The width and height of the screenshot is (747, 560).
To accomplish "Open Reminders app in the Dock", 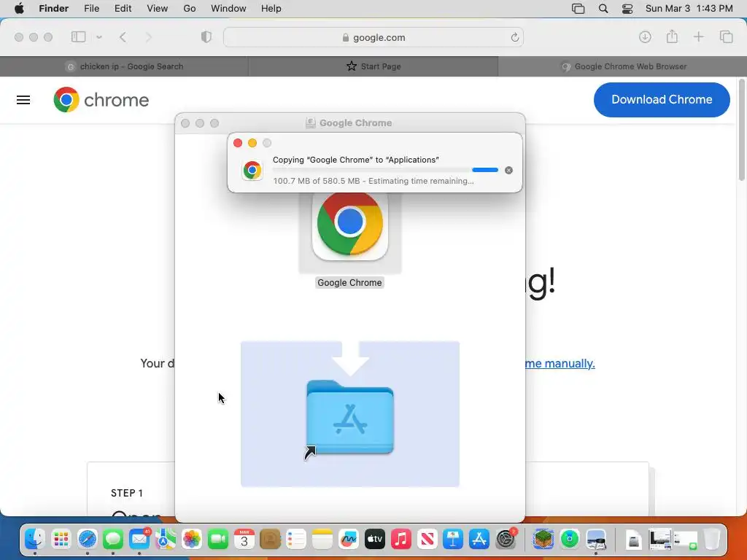I will [296, 539].
